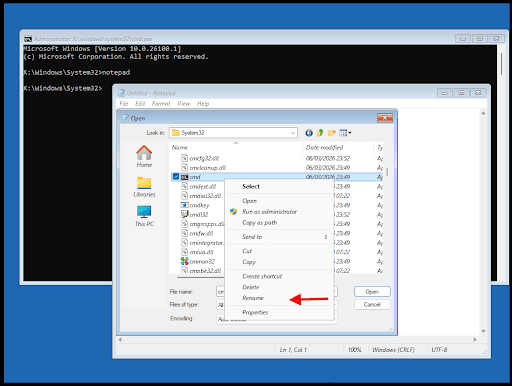
Task: Click the Open dialog title icon
Action: pyautogui.click(x=125, y=118)
